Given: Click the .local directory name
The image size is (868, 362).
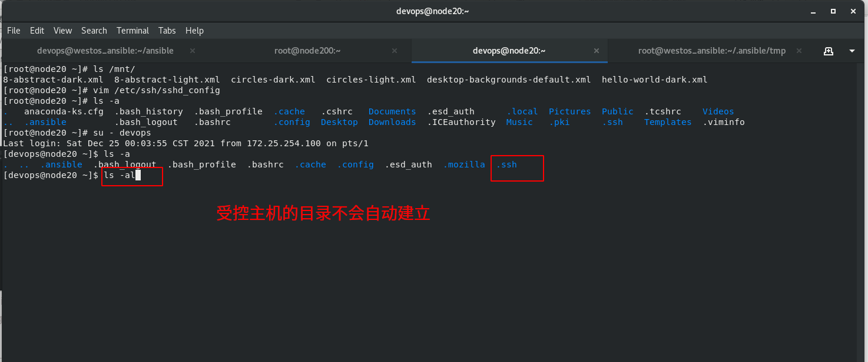Looking at the screenshot, I should (522, 111).
